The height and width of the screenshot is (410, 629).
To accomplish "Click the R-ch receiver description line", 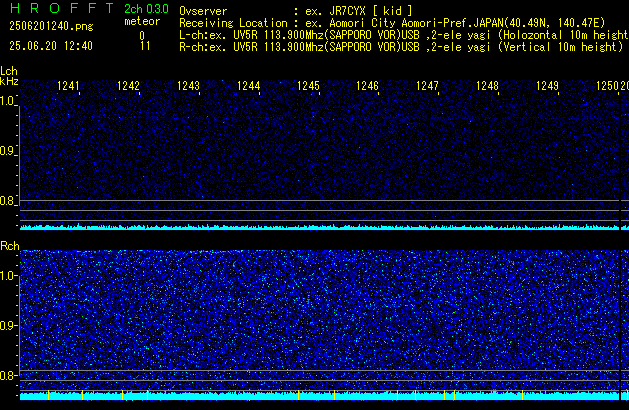I will [x=401, y=47].
